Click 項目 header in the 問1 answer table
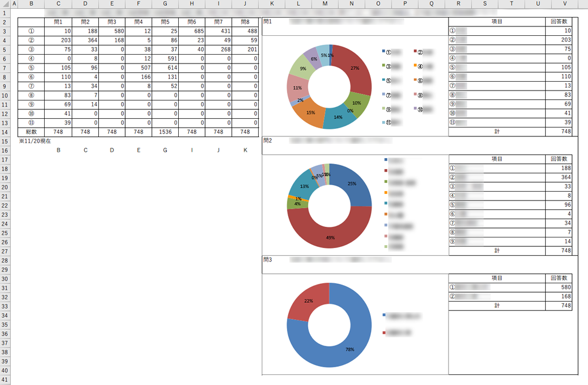 [496, 22]
